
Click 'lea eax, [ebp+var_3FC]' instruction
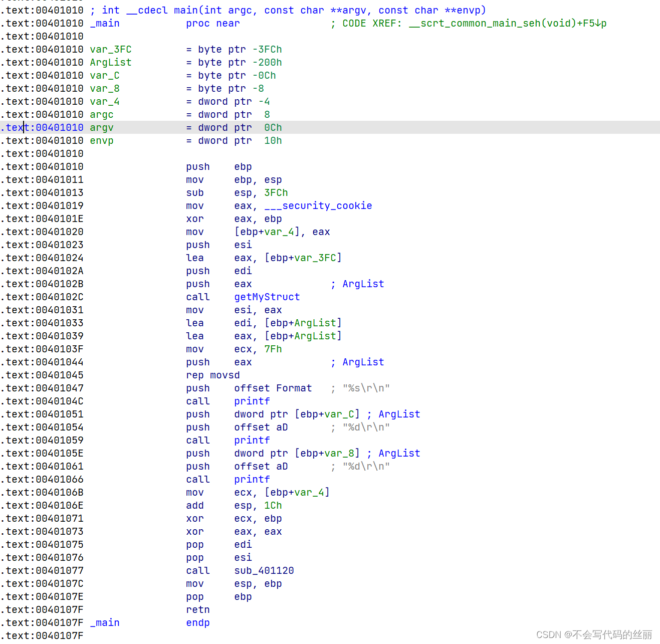(264, 258)
